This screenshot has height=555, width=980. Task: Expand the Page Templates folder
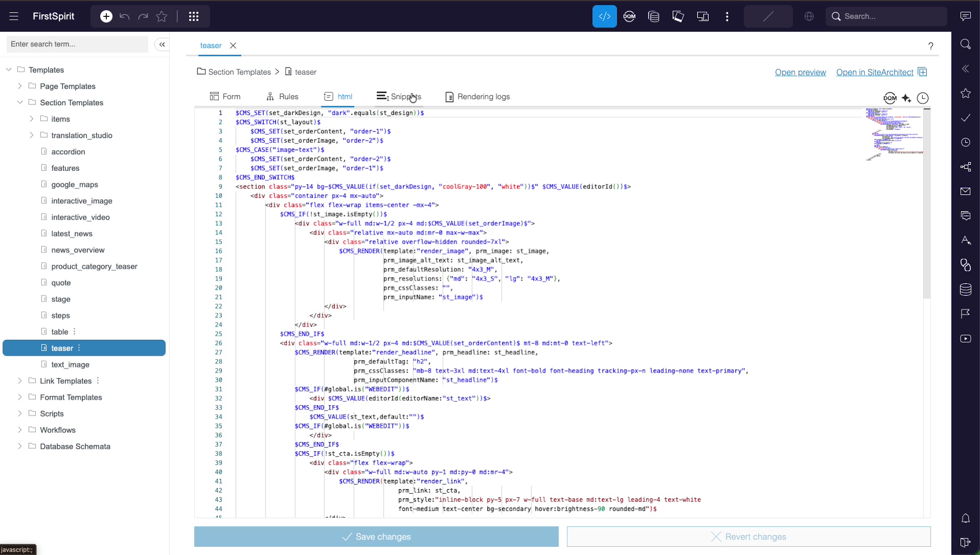coord(20,86)
